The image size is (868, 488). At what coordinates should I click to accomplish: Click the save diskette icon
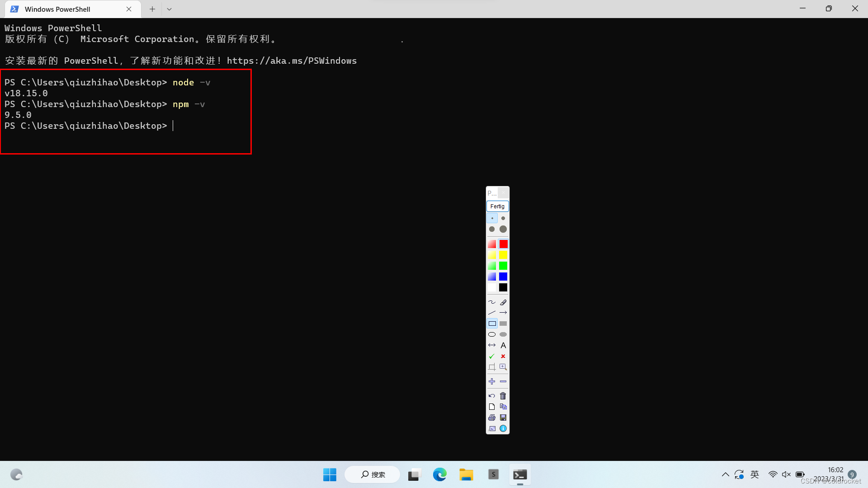coord(503,418)
